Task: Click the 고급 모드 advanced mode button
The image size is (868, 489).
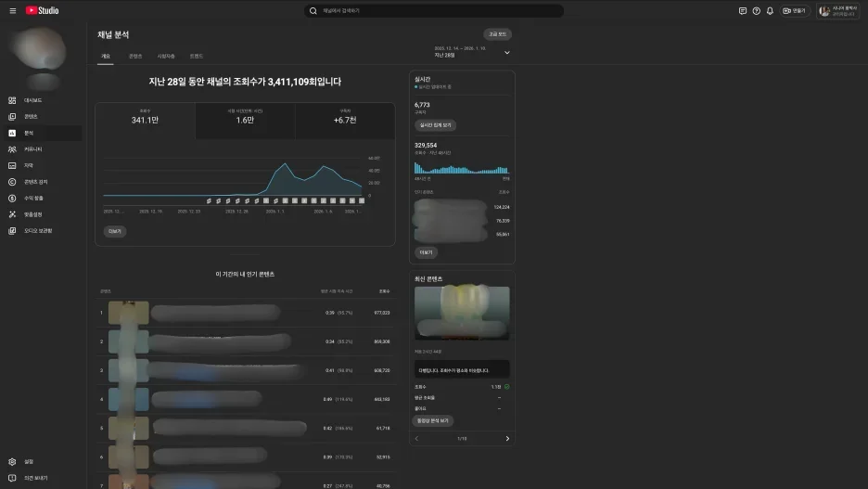Action: [x=498, y=34]
